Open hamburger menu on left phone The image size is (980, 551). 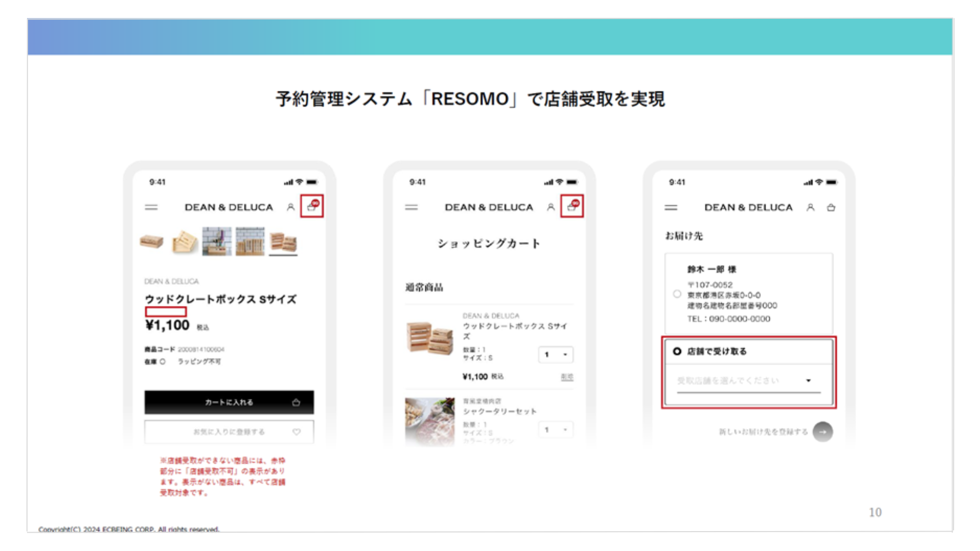coord(151,208)
